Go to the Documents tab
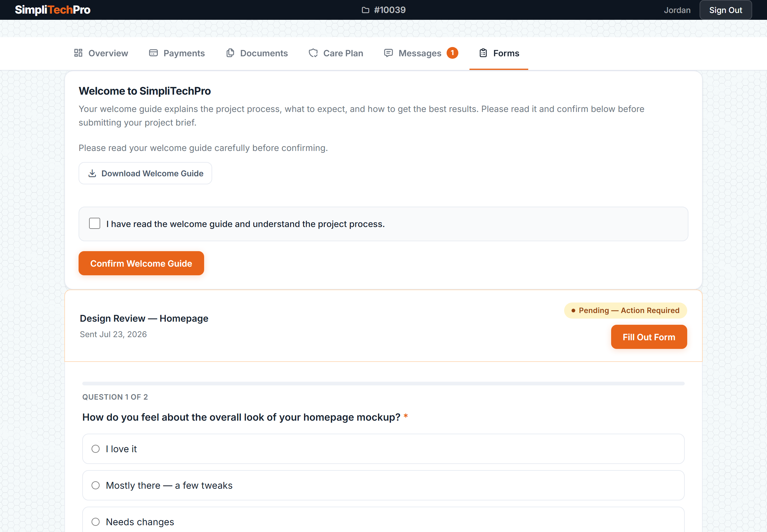767x532 pixels. pyautogui.click(x=257, y=53)
